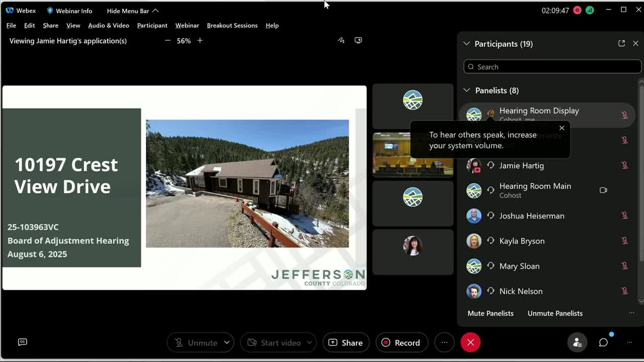Click Hearing Room Main's camera icon
This screenshot has width=644, height=362.
pyautogui.click(x=603, y=190)
